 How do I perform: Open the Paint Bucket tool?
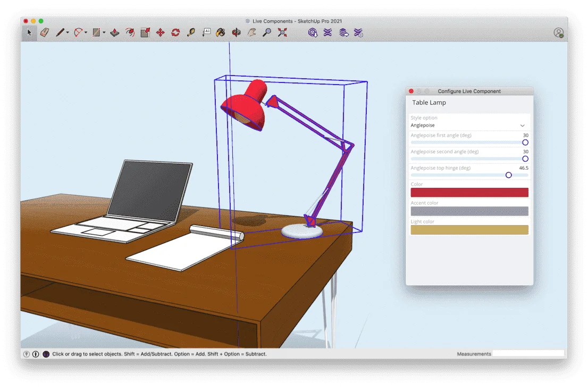coord(221,32)
